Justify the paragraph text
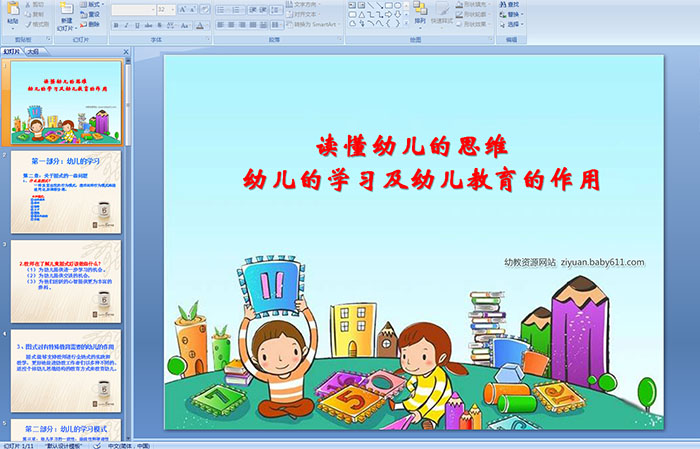Viewport: 700px width, 449px height. (253, 25)
